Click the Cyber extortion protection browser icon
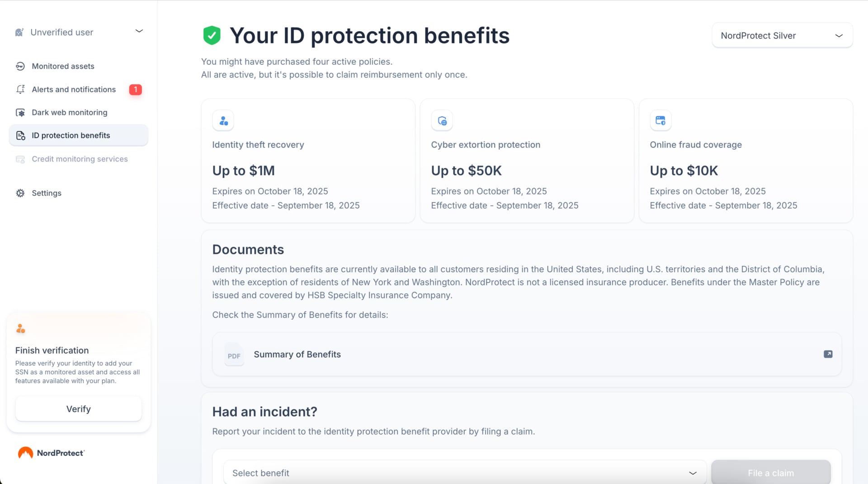This screenshot has height=484, width=868. click(442, 120)
